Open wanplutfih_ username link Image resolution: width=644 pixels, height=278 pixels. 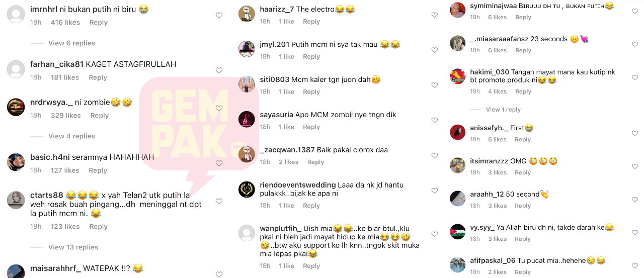[281, 228]
